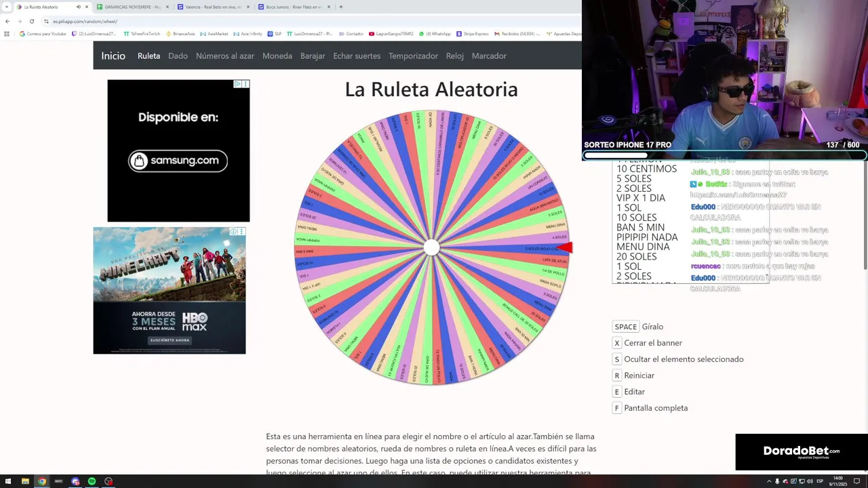Open SLP bookmark

pos(275,33)
